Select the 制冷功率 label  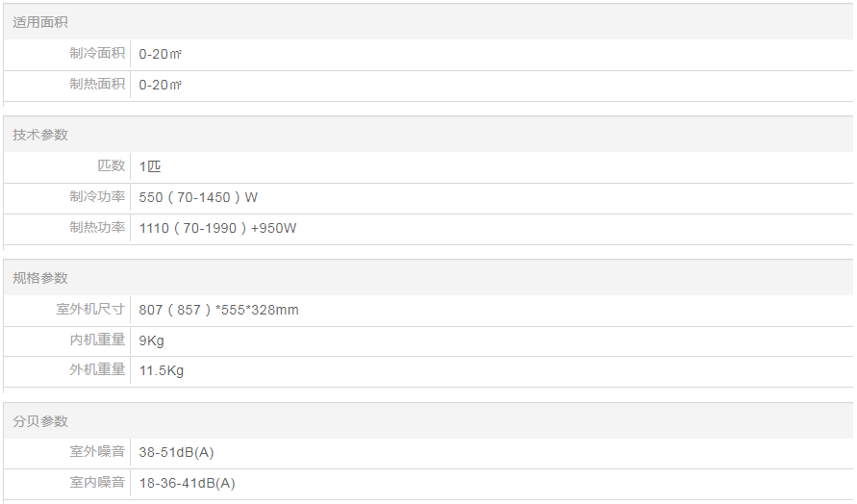click(x=97, y=197)
